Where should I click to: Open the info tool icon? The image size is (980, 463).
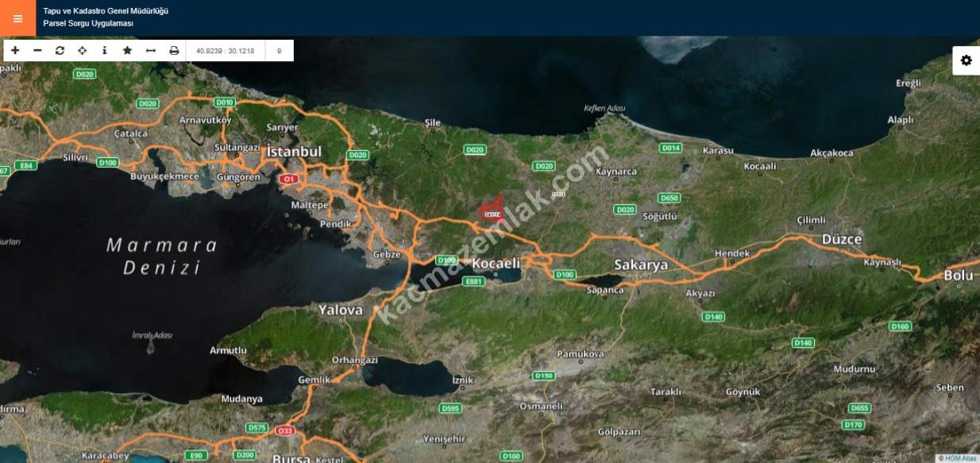tap(104, 50)
